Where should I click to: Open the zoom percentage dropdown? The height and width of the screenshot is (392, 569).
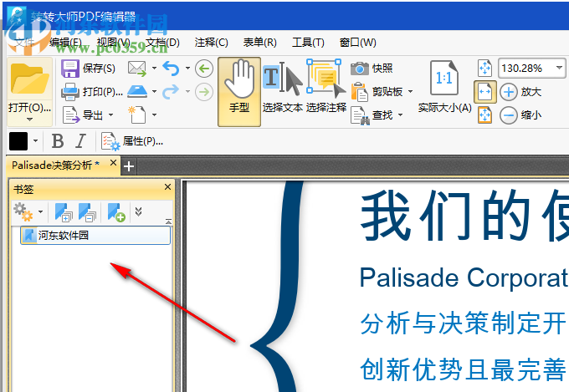(x=559, y=68)
